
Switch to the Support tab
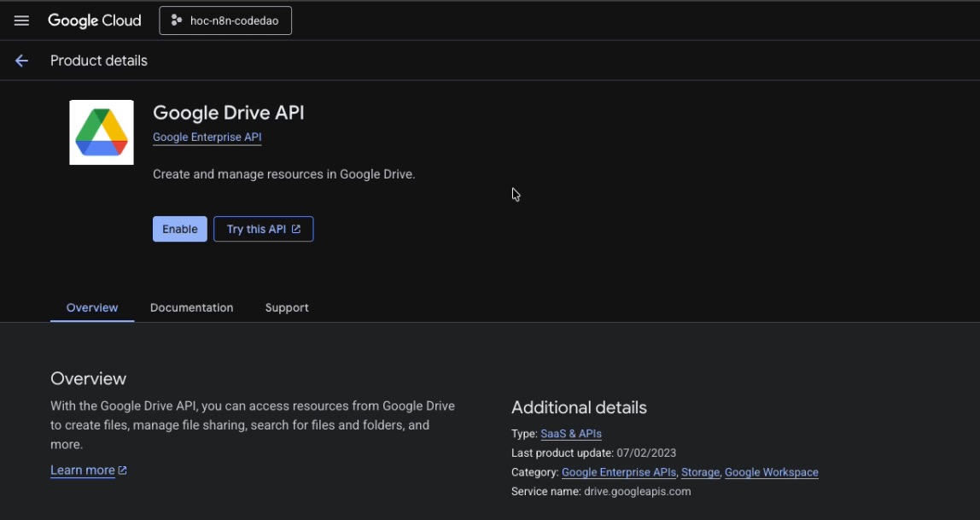click(287, 307)
